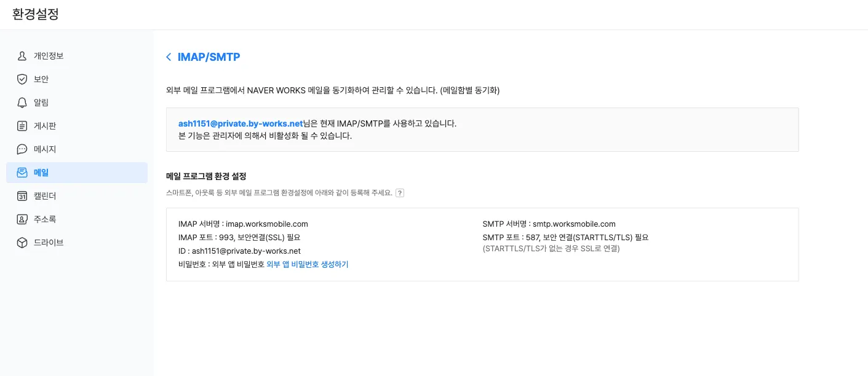
Task: Click the question mark help icon
Action: point(400,193)
